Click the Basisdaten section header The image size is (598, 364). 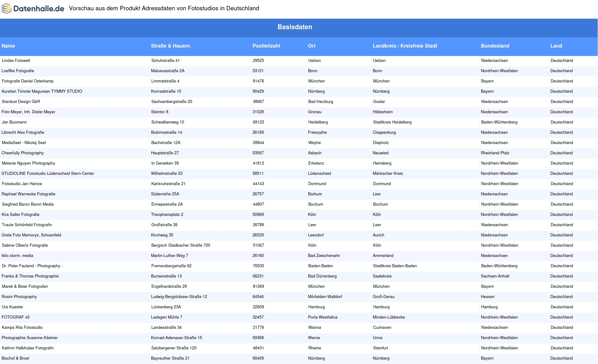pos(295,27)
